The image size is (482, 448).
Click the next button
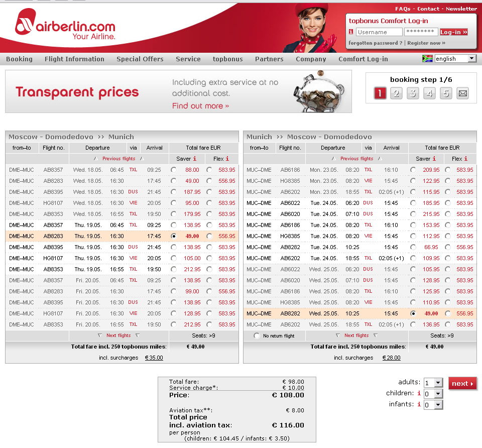(x=462, y=383)
